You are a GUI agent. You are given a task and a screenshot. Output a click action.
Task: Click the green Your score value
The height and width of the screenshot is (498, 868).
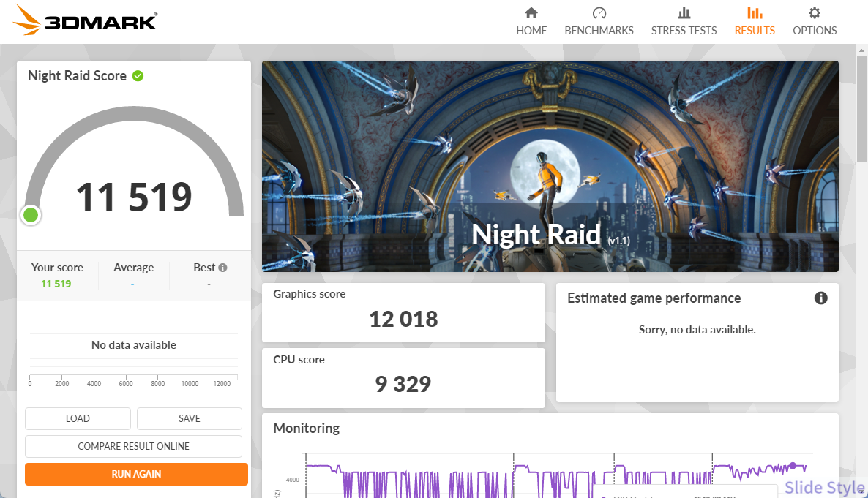tap(56, 284)
